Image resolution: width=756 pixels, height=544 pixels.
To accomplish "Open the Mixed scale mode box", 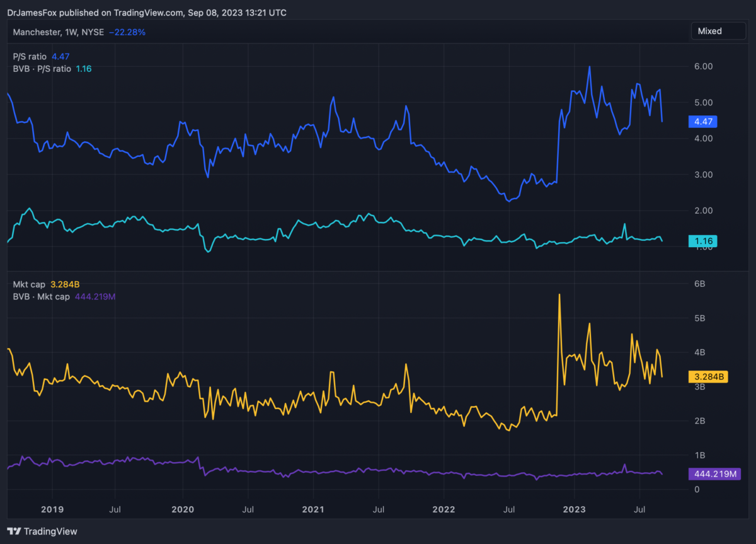I will [x=718, y=31].
